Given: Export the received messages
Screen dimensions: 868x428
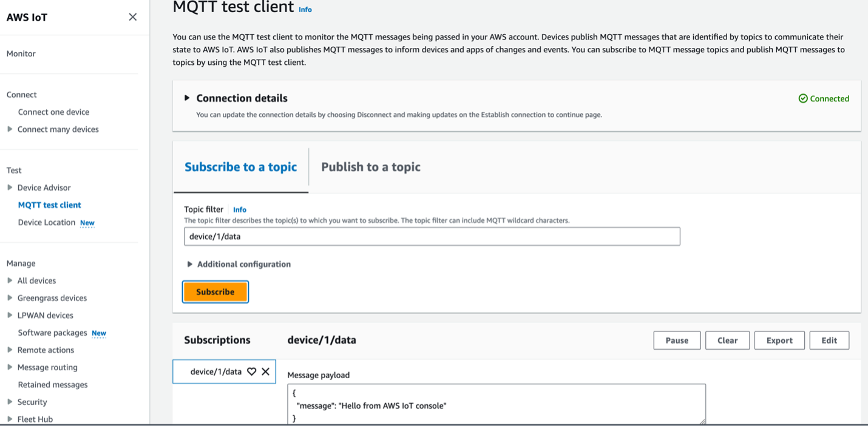Looking at the screenshot, I should (779, 340).
